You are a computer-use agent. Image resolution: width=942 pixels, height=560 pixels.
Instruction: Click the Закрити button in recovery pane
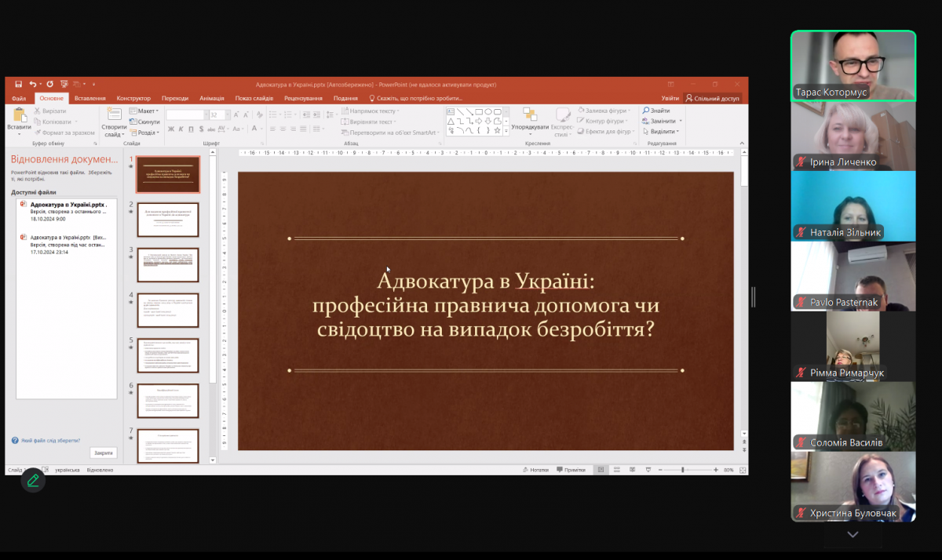103,453
